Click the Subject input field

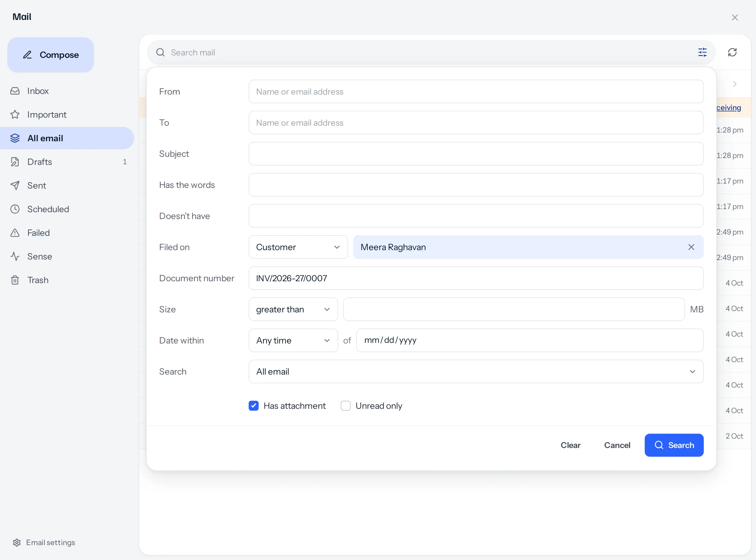[x=476, y=154]
